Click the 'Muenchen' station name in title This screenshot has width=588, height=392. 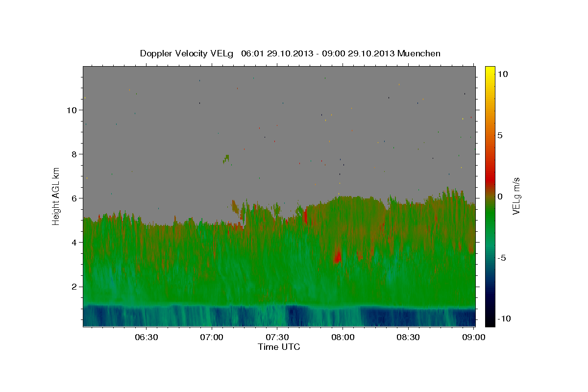pyautogui.click(x=419, y=53)
